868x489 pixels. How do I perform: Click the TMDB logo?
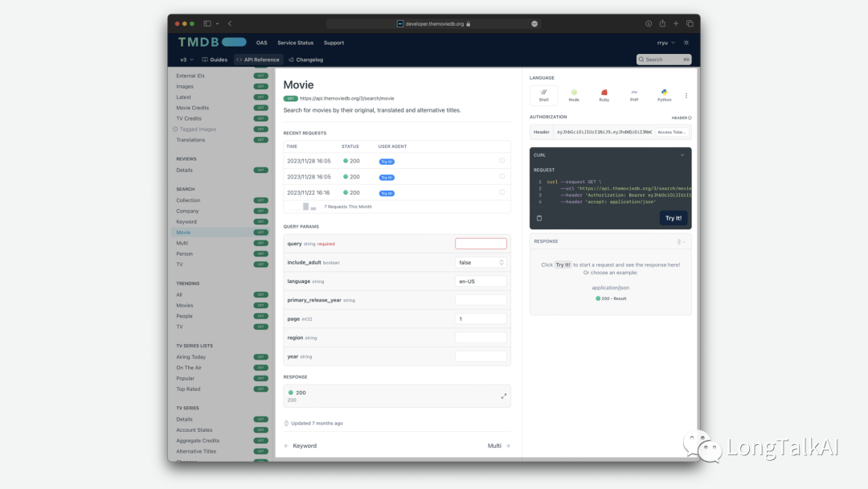[212, 42]
